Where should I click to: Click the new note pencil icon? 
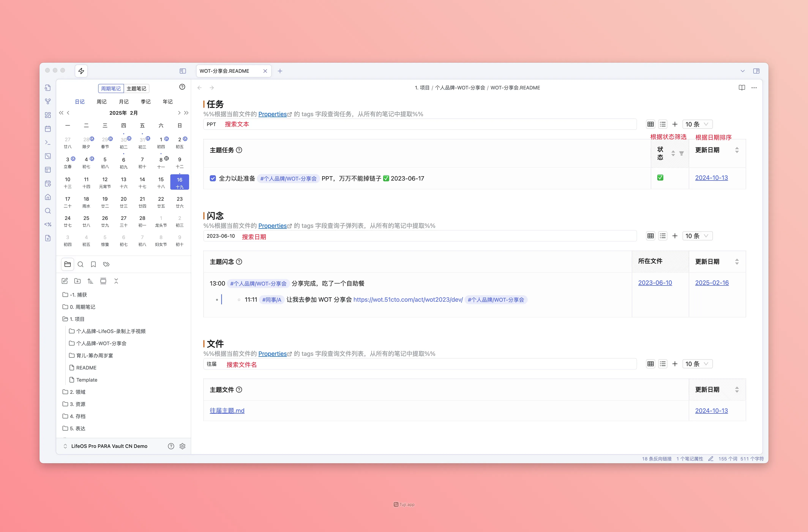pyautogui.click(x=65, y=281)
